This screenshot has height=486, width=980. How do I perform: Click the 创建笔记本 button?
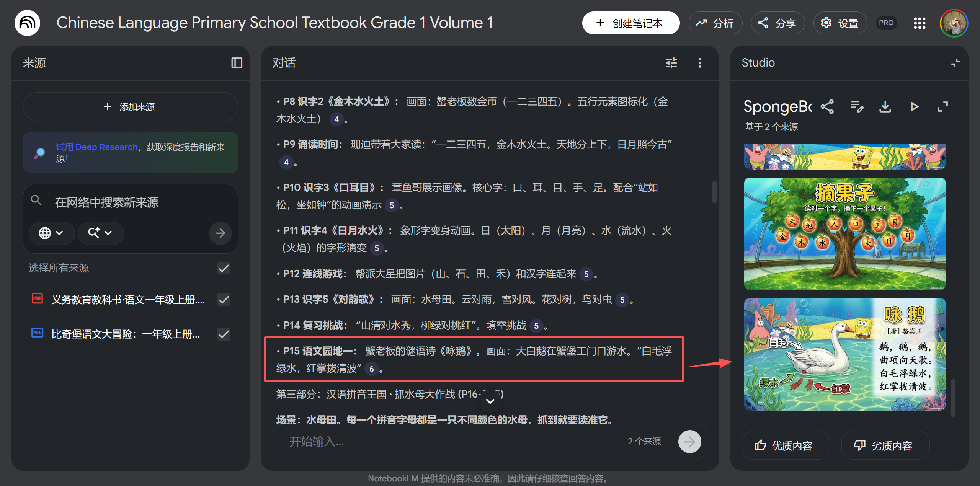[630, 23]
